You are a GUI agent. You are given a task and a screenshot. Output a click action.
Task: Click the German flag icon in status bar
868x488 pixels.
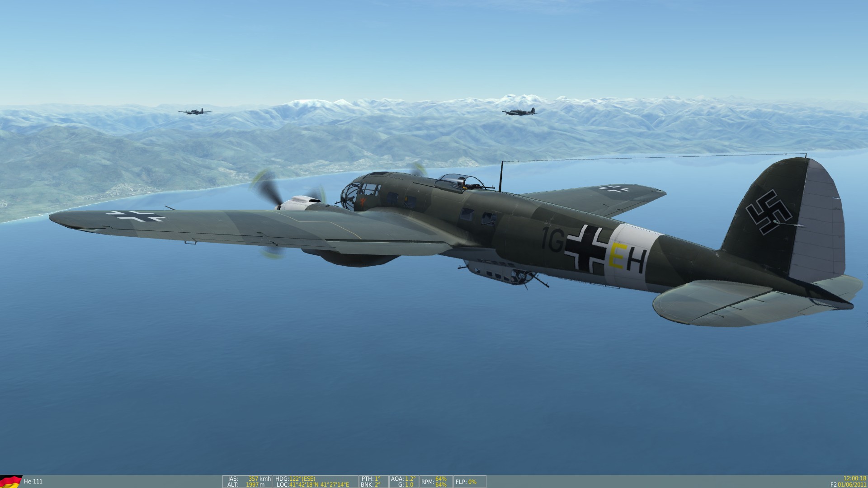click(11, 481)
